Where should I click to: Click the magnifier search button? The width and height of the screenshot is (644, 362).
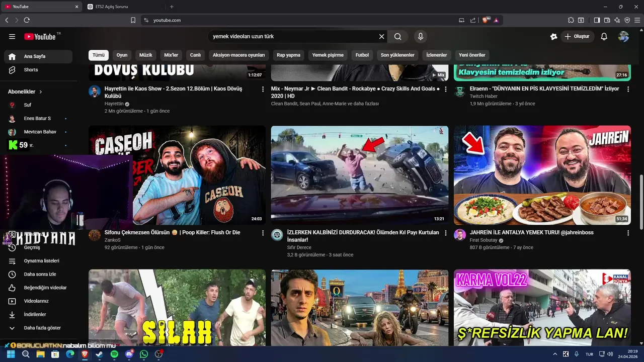(x=398, y=37)
